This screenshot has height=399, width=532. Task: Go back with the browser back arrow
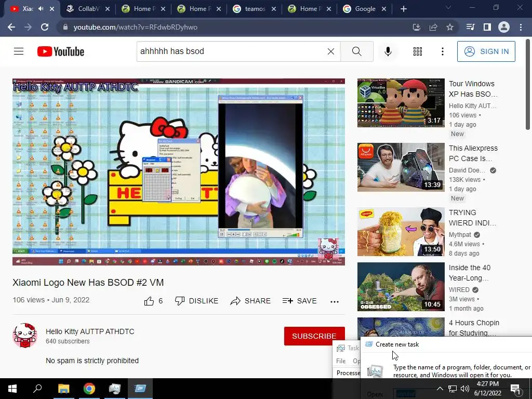[x=11, y=27]
